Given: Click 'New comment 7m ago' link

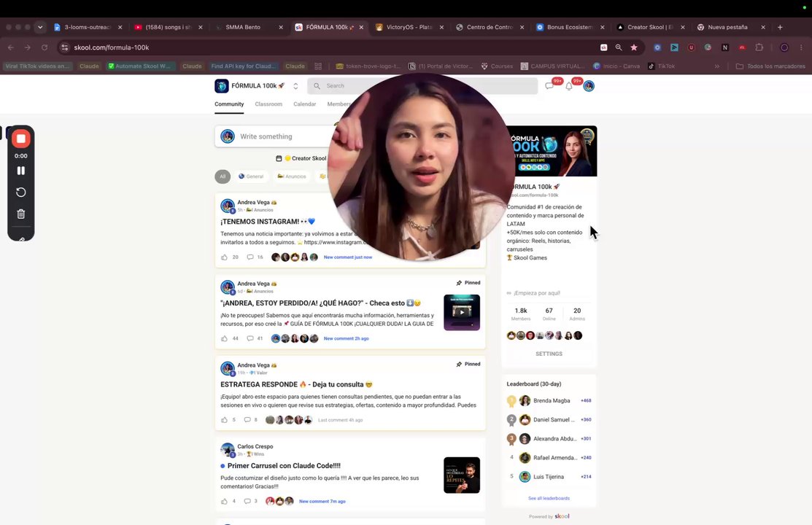Looking at the screenshot, I should (x=322, y=501).
